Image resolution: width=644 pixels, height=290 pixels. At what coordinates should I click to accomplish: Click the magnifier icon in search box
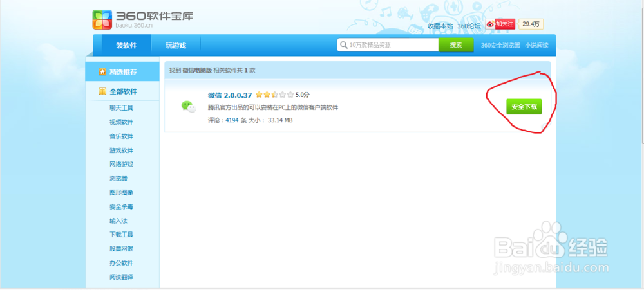344,45
